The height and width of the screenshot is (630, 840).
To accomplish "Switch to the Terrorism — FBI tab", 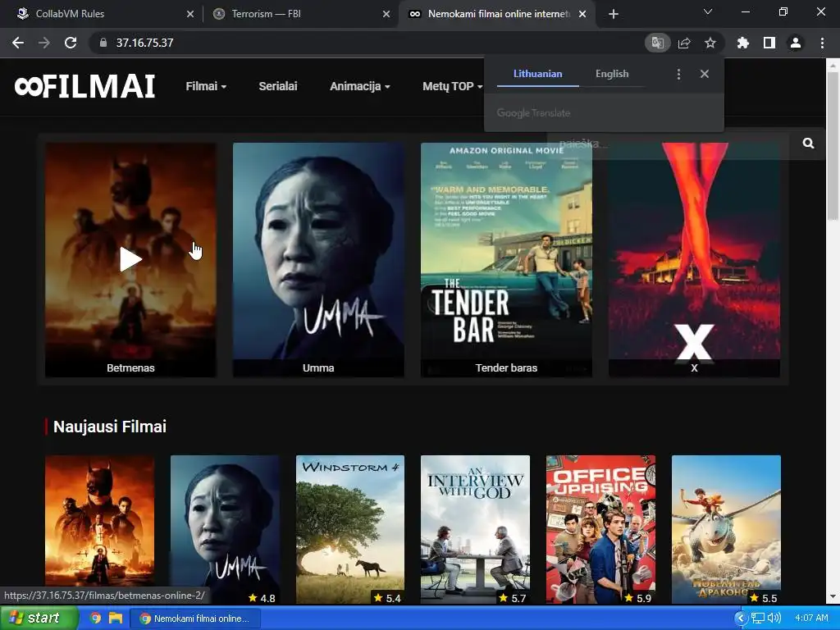I will 300,14.
